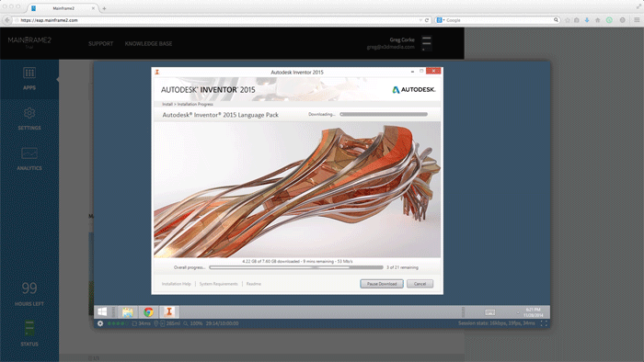
Task: Open Installation Help link
Action: tap(177, 284)
